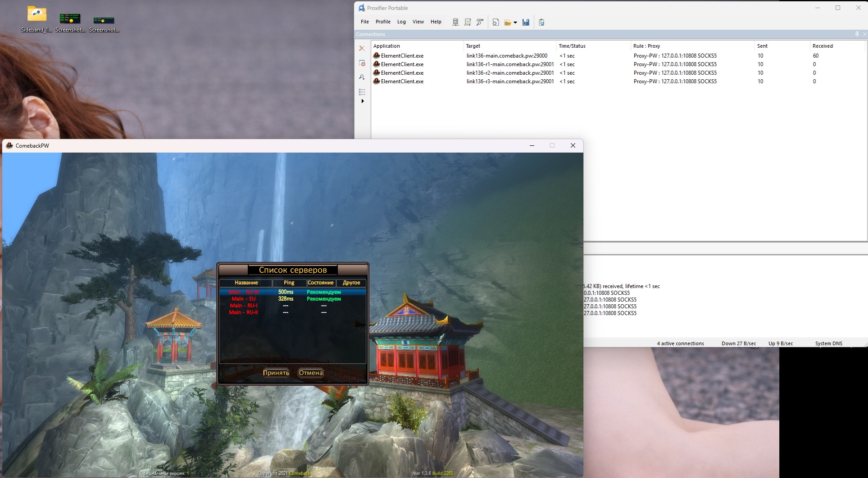
Task: Click '4 active connections' in the status bar
Action: (x=680, y=343)
